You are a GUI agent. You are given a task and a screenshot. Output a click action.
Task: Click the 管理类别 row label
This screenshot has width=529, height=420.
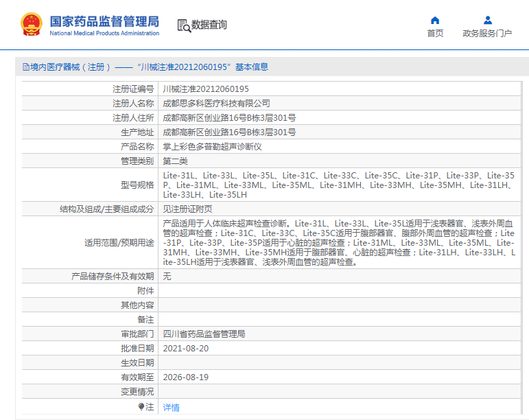point(137,161)
